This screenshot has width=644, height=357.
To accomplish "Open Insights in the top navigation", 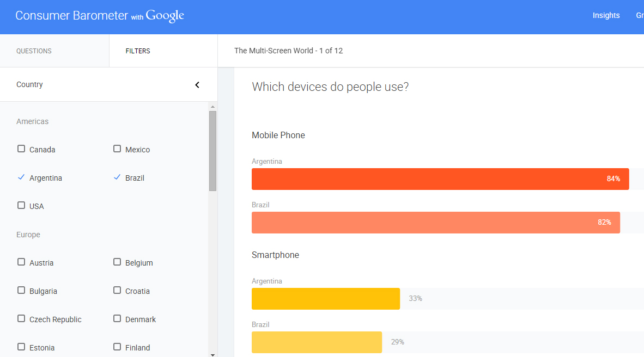I will pyautogui.click(x=606, y=16).
